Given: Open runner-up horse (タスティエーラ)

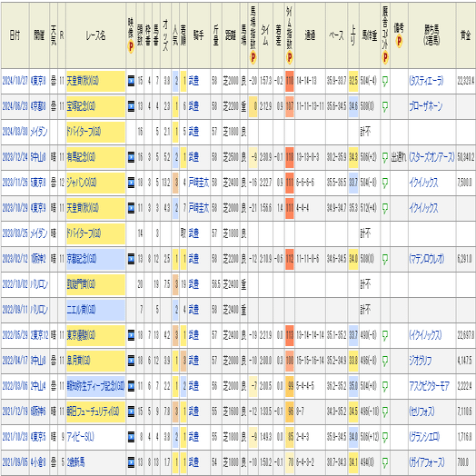Looking at the screenshot, I should click(426, 81).
